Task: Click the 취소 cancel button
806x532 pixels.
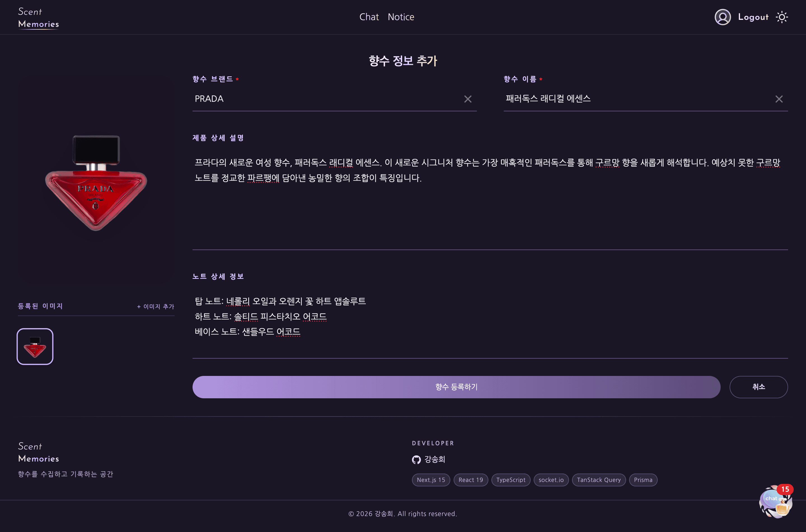Action: point(759,387)
